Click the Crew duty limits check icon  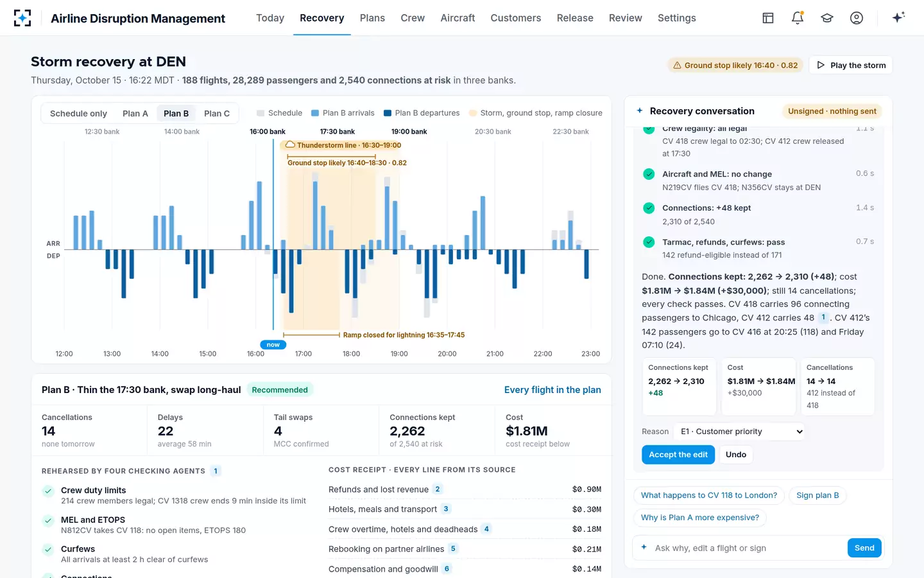coord(48,491)
